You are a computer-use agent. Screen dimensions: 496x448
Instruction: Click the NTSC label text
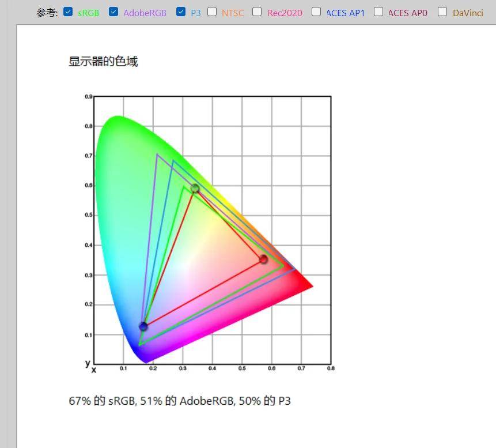pos(233,13)
